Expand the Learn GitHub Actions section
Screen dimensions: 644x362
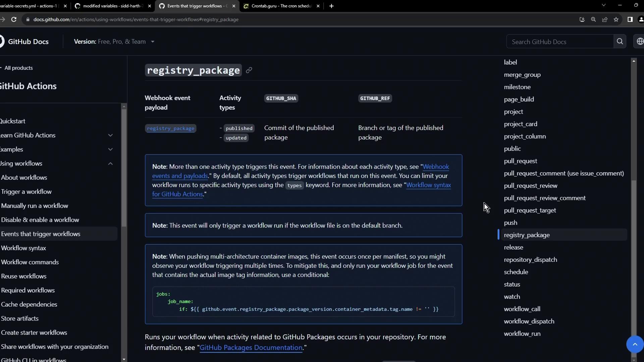110,135
